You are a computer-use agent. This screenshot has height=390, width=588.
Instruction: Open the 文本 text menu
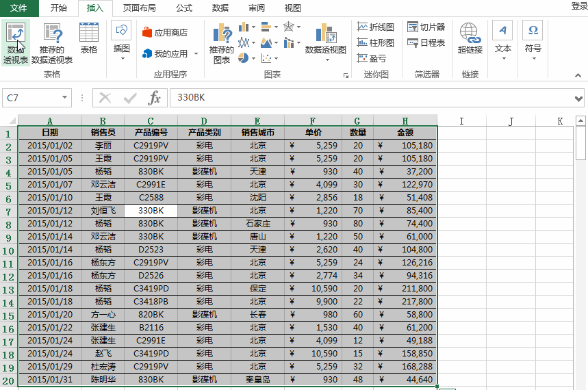click(x=503, y=41)
